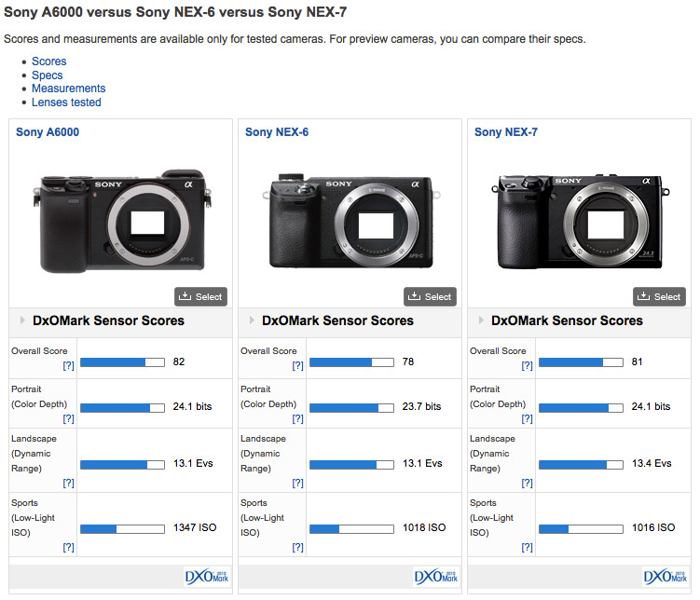Open NEX-6 Landscape Dynamic Range [?] help
The image size is (700, 600).
pyautogui.click(x=297, y=483)
